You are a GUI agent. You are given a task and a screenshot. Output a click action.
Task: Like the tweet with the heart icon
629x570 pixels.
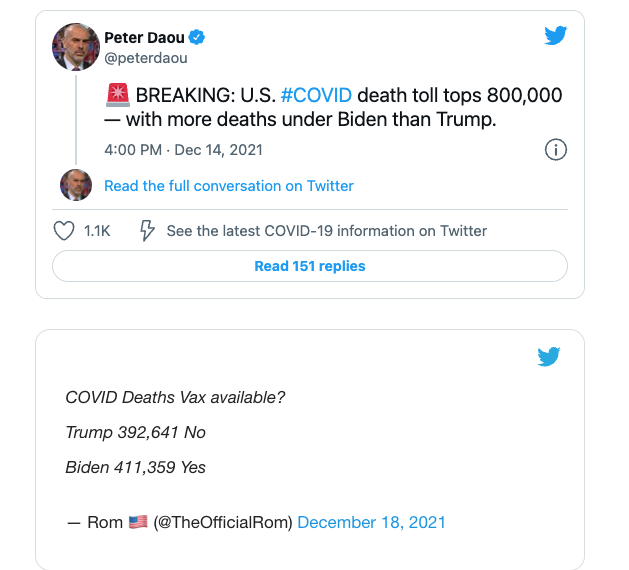tap(64, 231)
